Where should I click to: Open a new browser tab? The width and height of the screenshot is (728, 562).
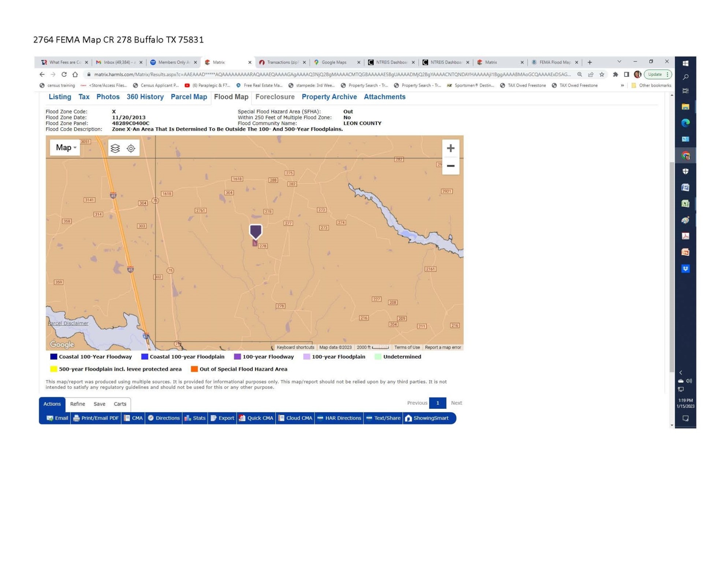point(590,62)
